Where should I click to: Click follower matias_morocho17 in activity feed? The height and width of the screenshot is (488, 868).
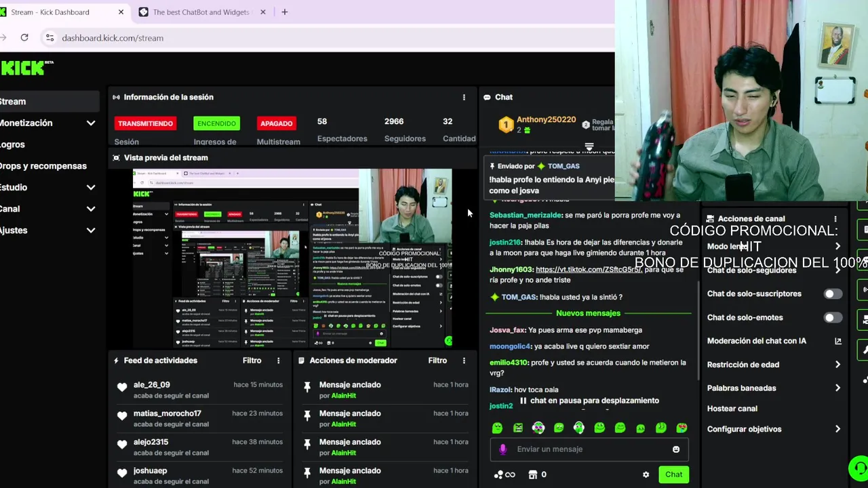point(167,413)
